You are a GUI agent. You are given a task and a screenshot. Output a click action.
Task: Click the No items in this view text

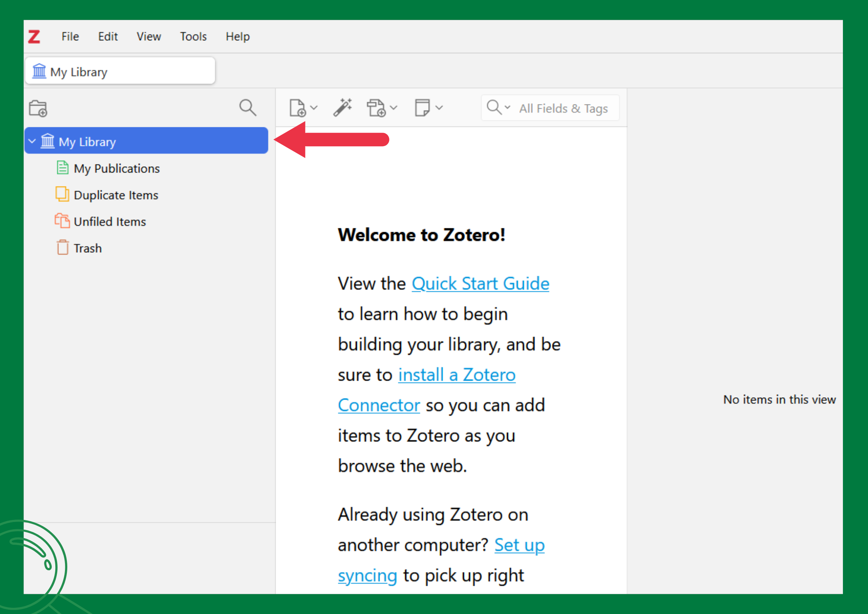pyautogui.click(x=779, y=399)
